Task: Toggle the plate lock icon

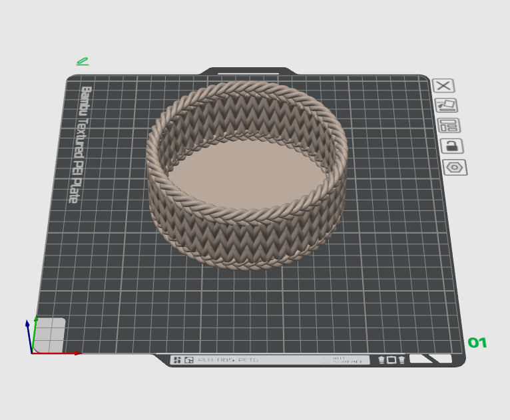Action: pos(452,146)
